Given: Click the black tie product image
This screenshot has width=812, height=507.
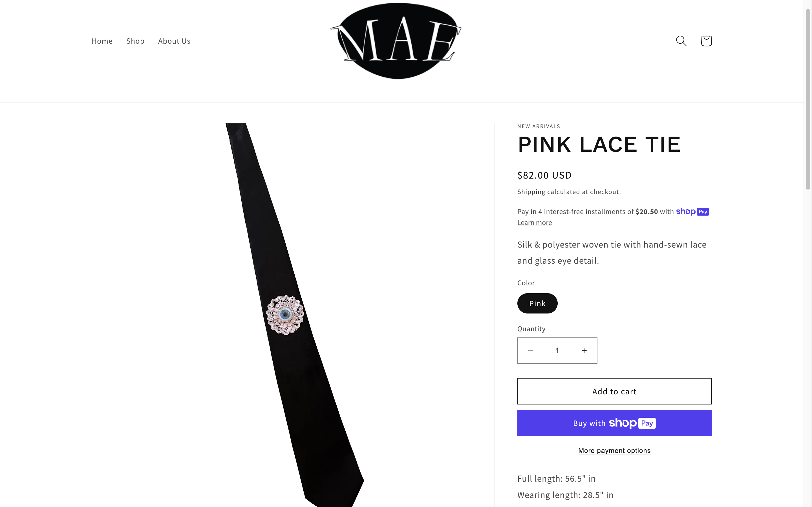Looking at the screenshot, I should [293, 315].
